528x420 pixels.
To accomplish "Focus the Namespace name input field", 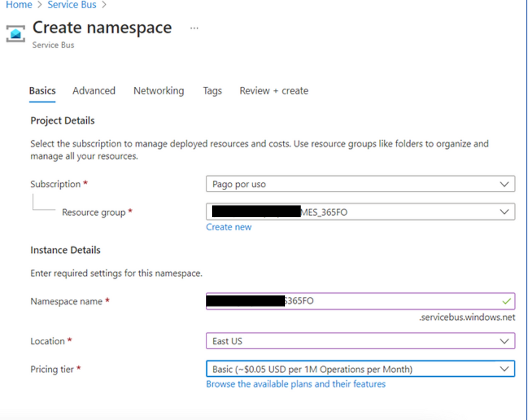I will tap(360, 301).
